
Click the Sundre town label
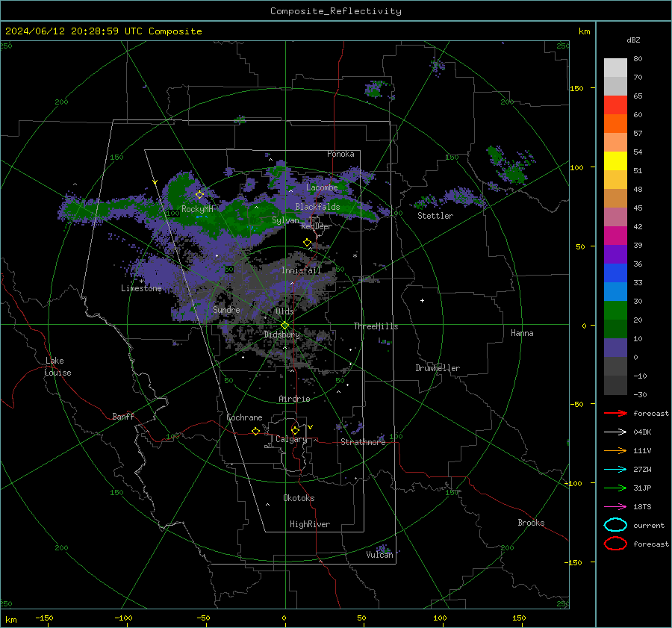pyautogui.click(x=226, y=309)
